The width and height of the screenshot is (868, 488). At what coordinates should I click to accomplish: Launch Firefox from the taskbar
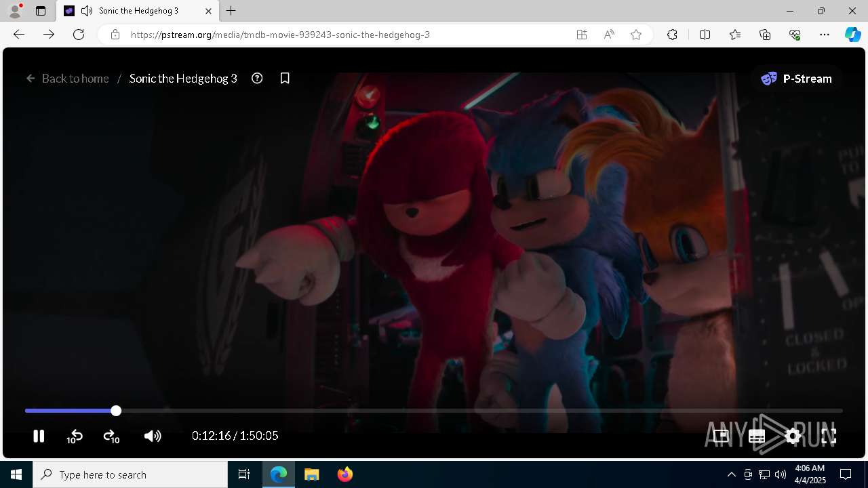click(x=345, y=474)
